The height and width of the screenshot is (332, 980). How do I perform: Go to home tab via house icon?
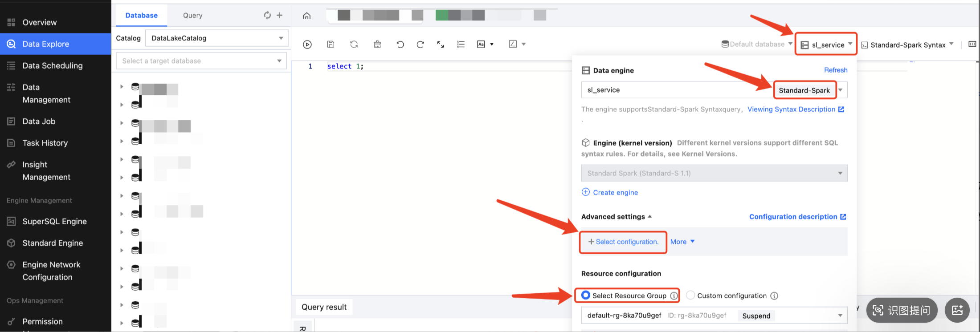[306, 16]
